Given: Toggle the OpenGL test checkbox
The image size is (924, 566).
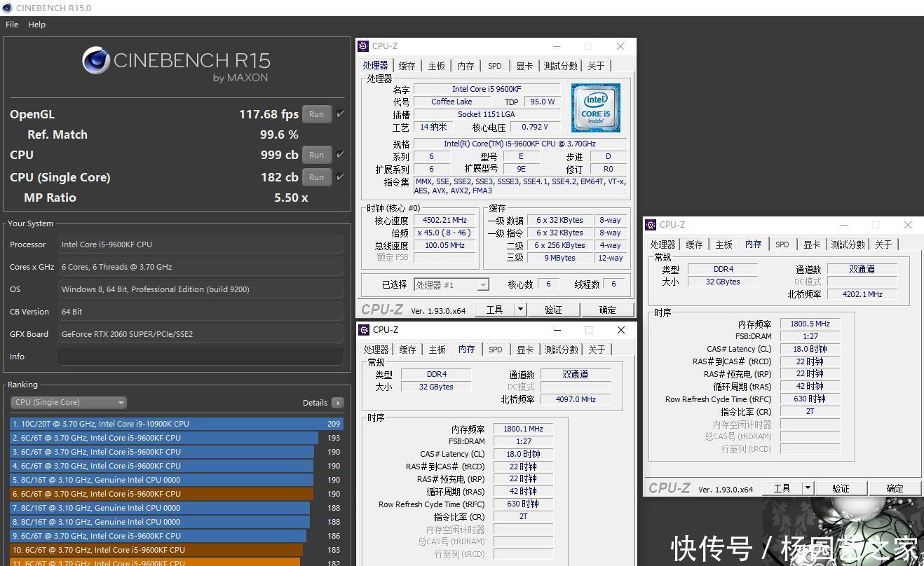Looking at the screenshot, I should [x=340, y=113].
